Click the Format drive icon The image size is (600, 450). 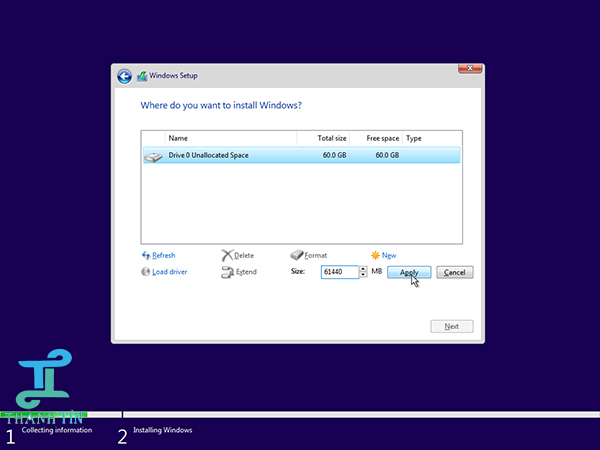pos(296,255)
